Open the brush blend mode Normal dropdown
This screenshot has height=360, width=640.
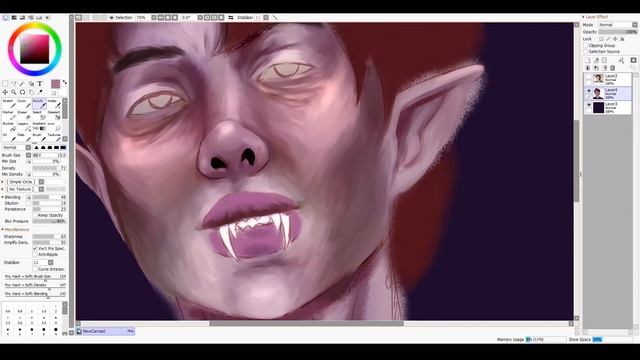coord(16,147)
